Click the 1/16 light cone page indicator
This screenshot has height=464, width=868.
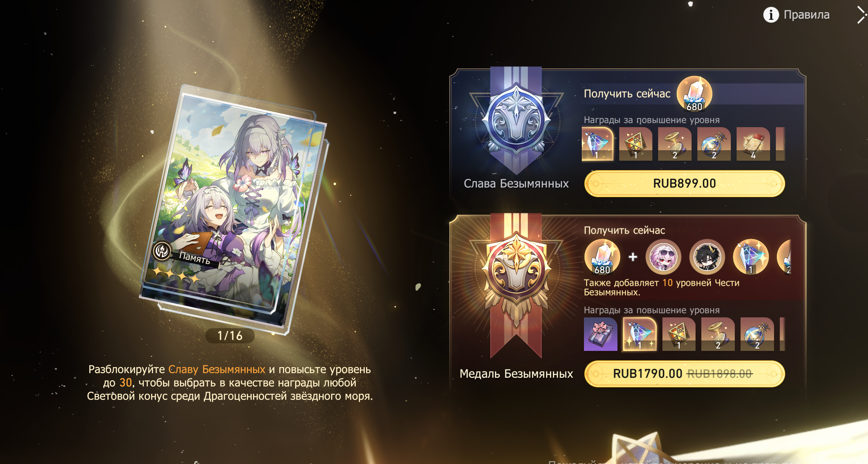[x=230, y=336]
